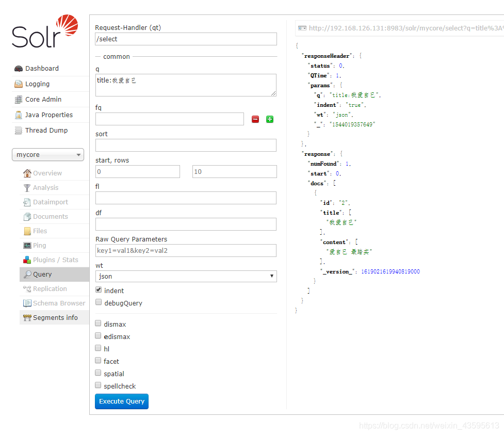
Task: Open the Dataimport link
Action: pos(51,202)
